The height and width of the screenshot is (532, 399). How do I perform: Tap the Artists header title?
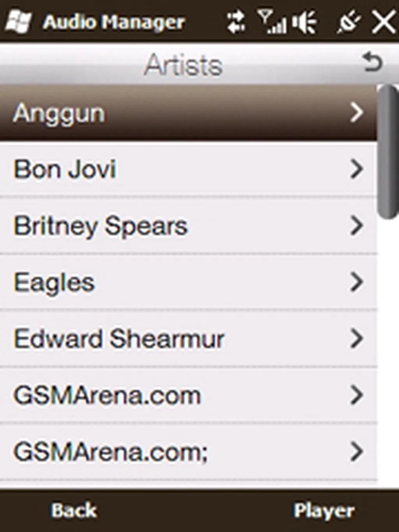tap(183, 64)
